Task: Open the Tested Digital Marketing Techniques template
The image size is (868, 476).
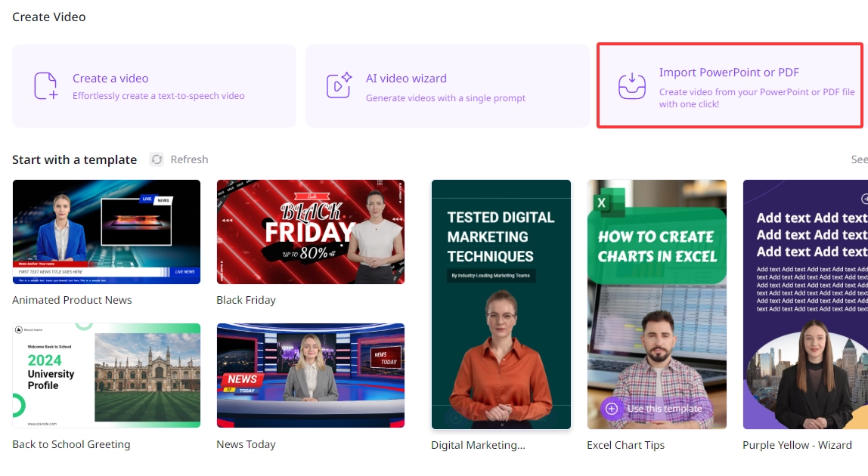Action: [501, 302]
